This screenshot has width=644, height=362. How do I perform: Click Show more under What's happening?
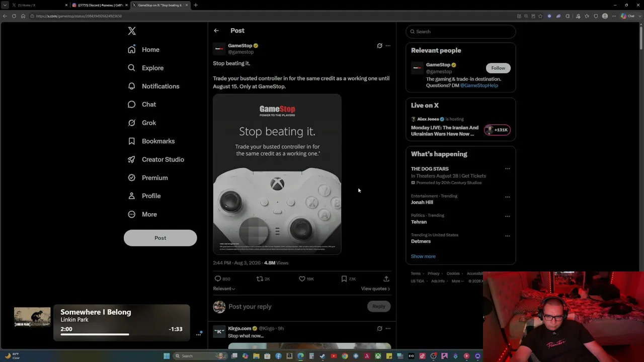click(x=423, y=256)
